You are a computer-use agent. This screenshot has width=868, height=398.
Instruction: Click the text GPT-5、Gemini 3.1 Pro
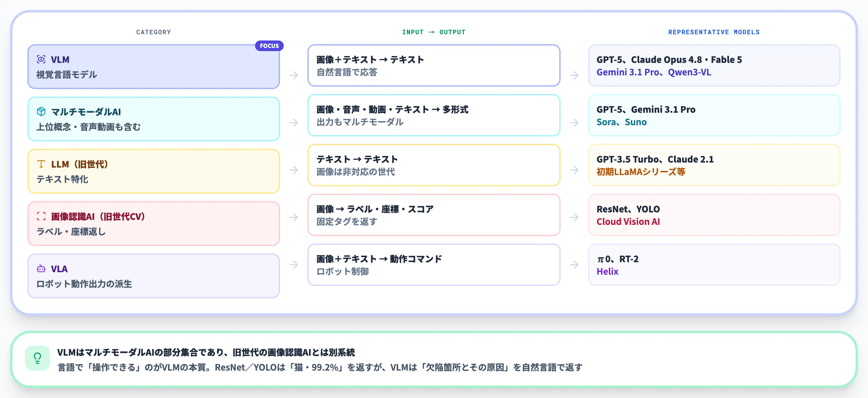click(646, 109)
